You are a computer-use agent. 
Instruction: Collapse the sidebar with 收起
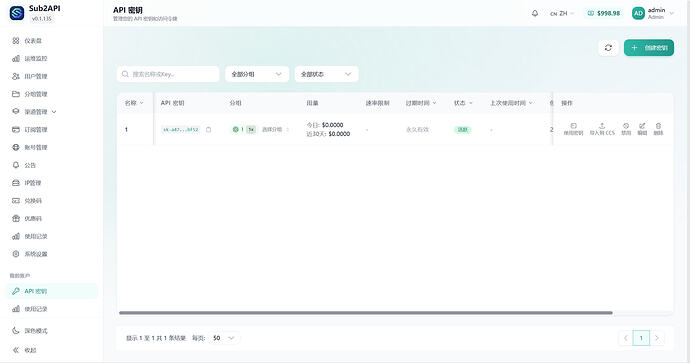click(x=51, y=350)
